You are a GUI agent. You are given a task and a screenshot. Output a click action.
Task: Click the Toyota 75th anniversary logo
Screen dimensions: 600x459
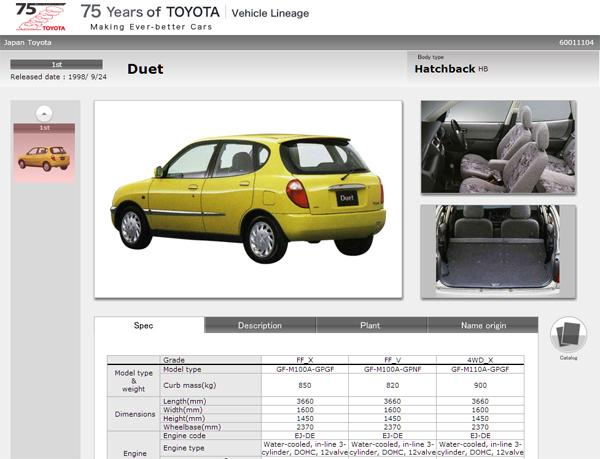click(x=41, y=16)
